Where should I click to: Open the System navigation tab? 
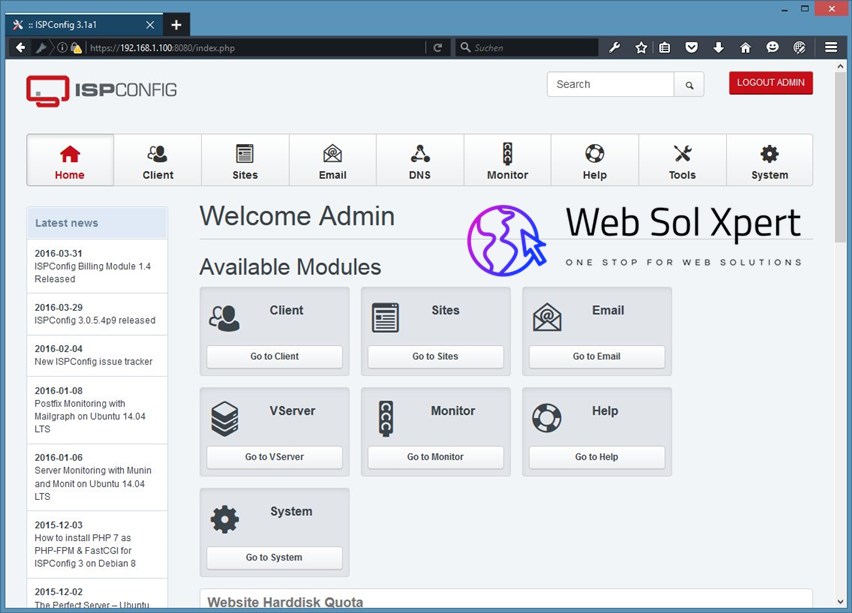point(769,160)
